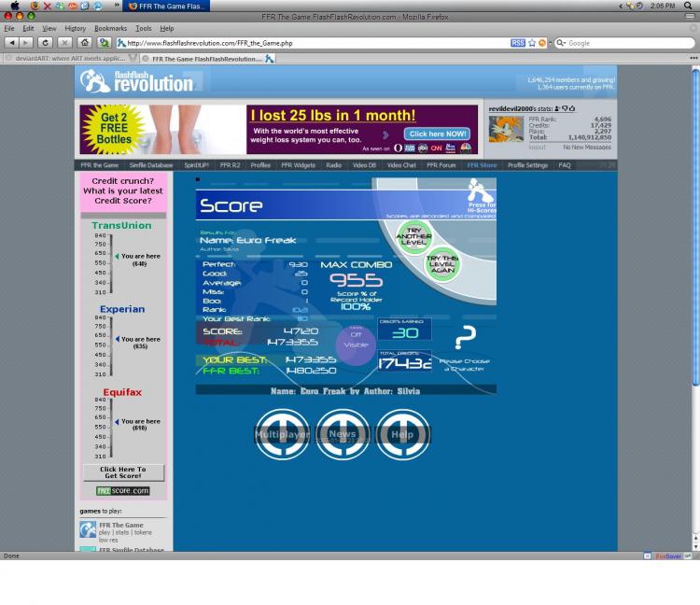Open the search engine dropdown magnifier
Screen dimensions: 700x605
point(561,43)
